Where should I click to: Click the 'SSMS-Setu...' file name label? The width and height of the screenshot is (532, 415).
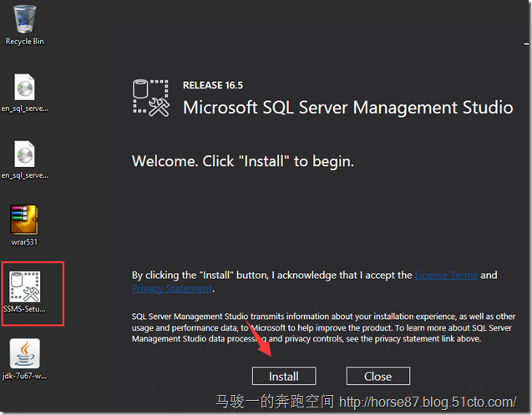pos(24,309)
